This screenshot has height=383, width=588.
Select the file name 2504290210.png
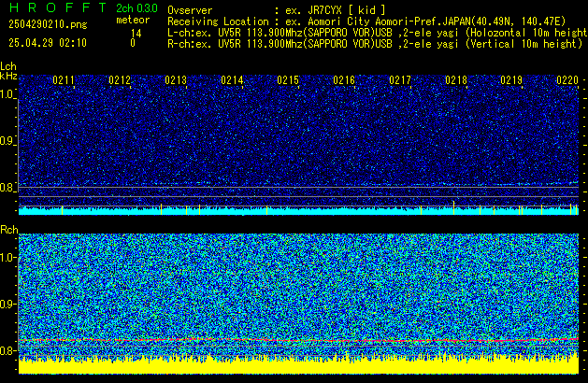(x=48, y=24)
